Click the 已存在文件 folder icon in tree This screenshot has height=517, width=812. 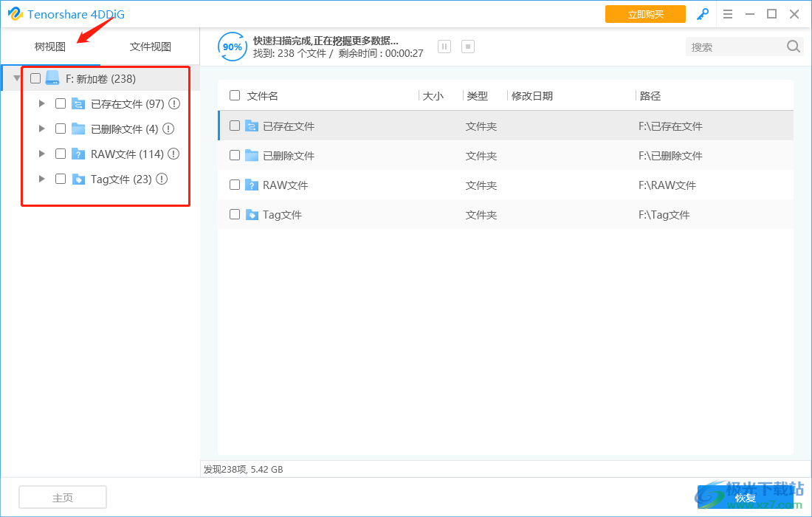78,103
